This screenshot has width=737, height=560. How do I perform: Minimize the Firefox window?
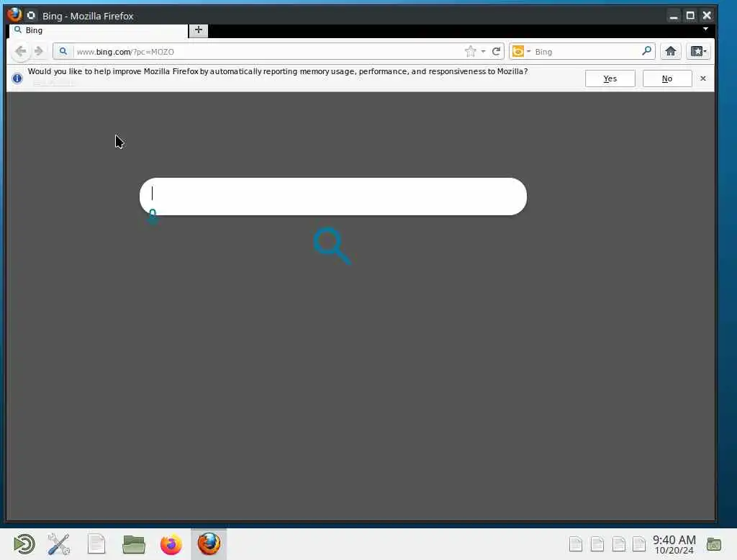tap(674, 16)
